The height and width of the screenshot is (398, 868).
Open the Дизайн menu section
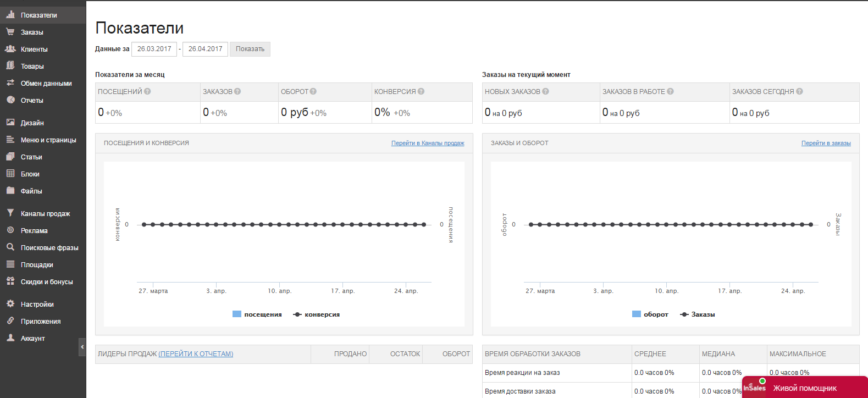[32, 123]
